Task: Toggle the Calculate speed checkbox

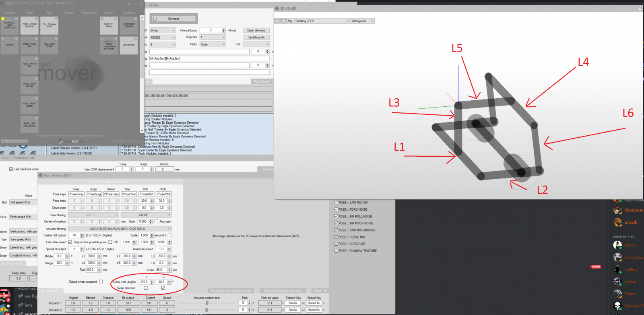Action: [70, 242]
